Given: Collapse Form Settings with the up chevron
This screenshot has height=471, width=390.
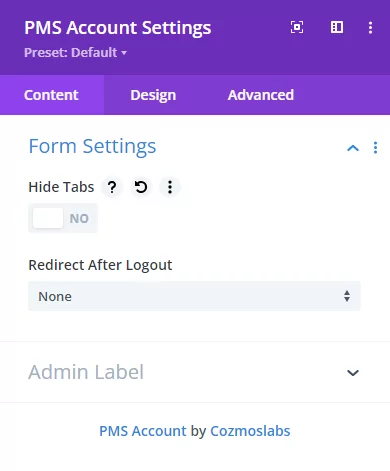Looking at the screenshot, I should pyautogui.click(x=353, y=148).
